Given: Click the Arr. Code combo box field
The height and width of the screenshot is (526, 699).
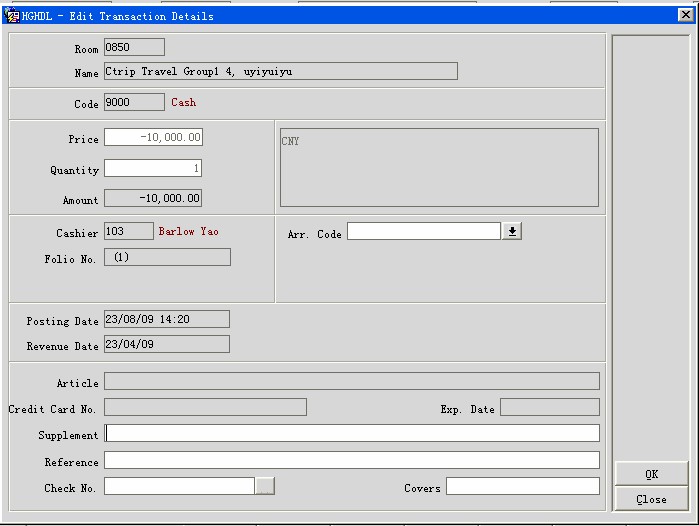Looking at the screenshot, I should tap(424, 231).
